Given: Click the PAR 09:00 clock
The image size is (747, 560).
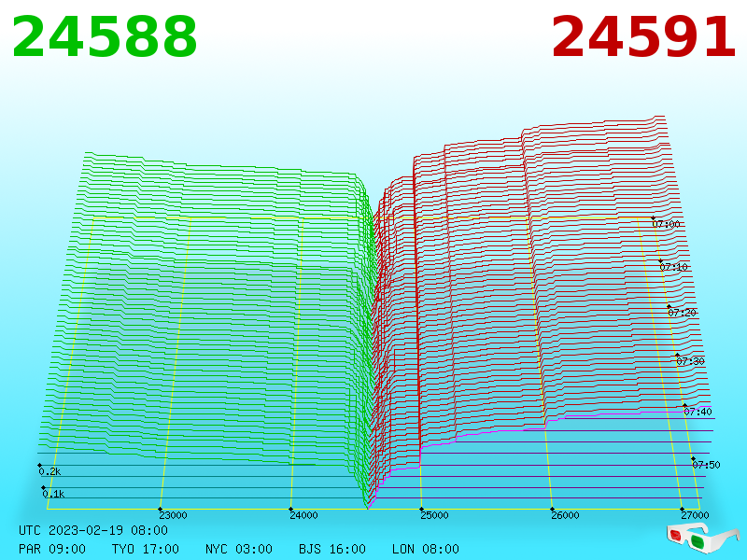Looking at the screenshot, I should pyautogui.click(x=52, y=549).
